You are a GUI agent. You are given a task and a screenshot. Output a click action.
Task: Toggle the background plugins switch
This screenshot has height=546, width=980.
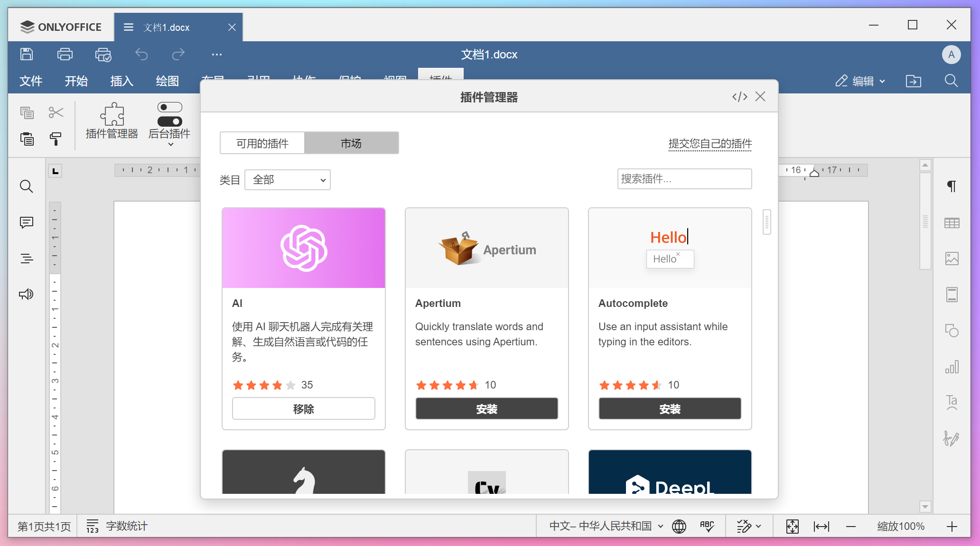click(169, 114)
